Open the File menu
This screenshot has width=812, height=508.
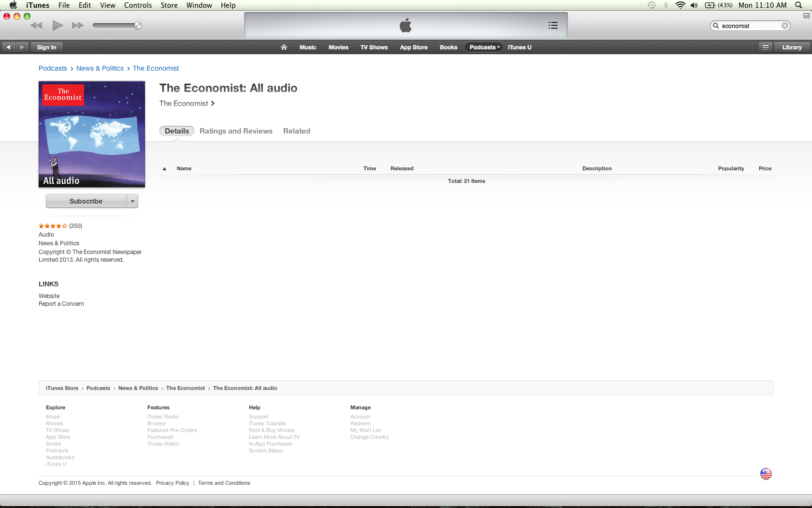point(64,5)
